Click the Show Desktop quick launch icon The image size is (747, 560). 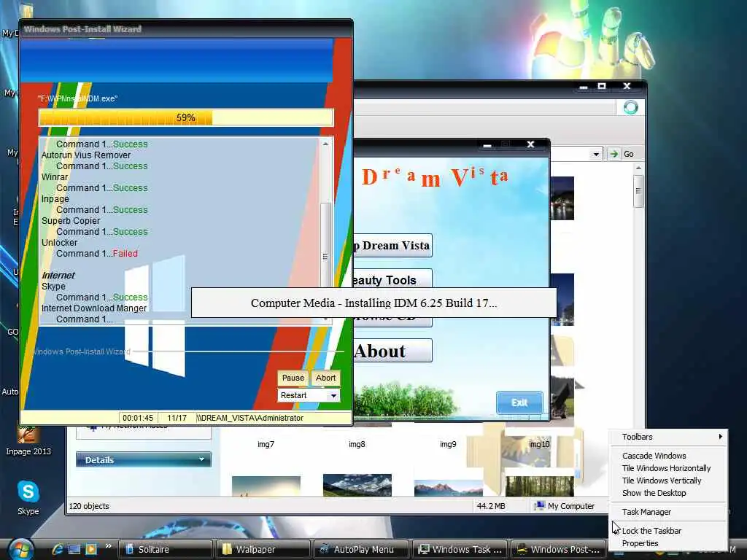coord(74,549)
